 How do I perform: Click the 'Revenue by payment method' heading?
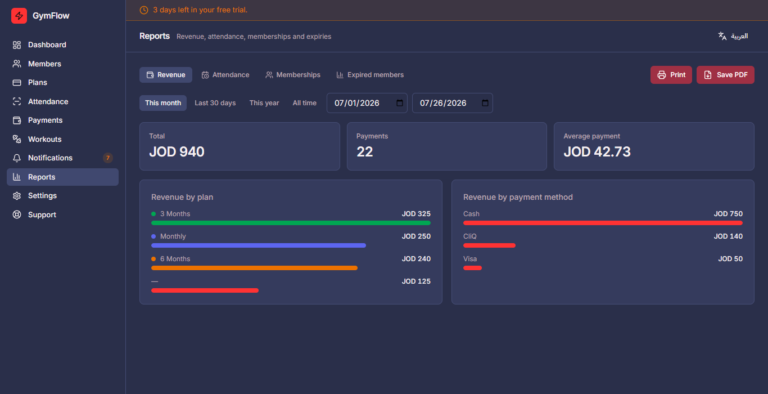tap(518, 197)
